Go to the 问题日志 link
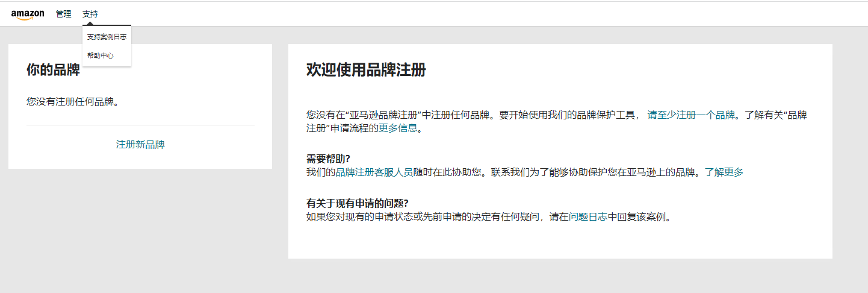868x293 pixels. [x=588, y=217]
